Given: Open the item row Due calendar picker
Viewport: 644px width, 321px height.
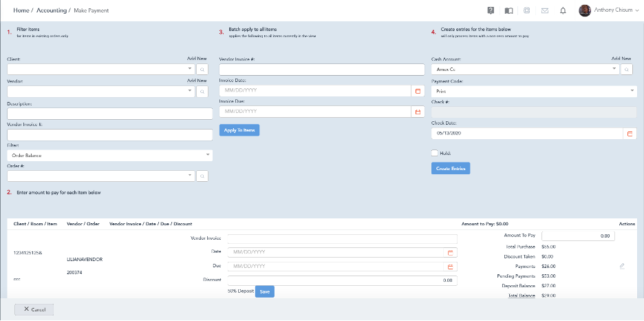Looking at the screenshot, I should pyautogui.click(x=450, y=267).
